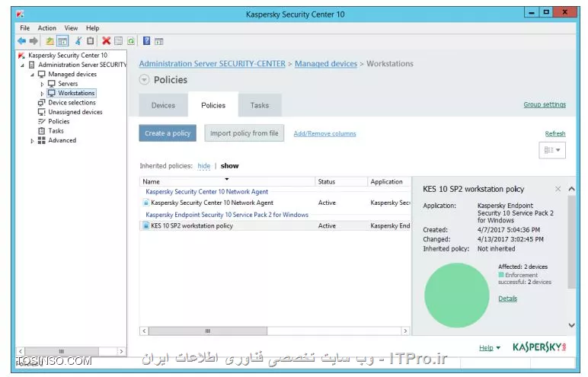Click the Create a policy button

click(x=168, y=133)
